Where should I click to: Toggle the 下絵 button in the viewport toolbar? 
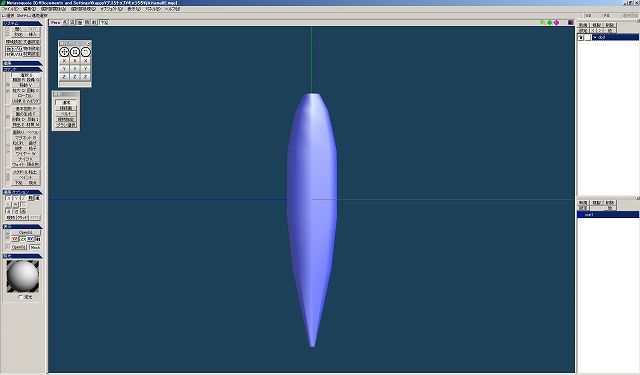[104, 22]
